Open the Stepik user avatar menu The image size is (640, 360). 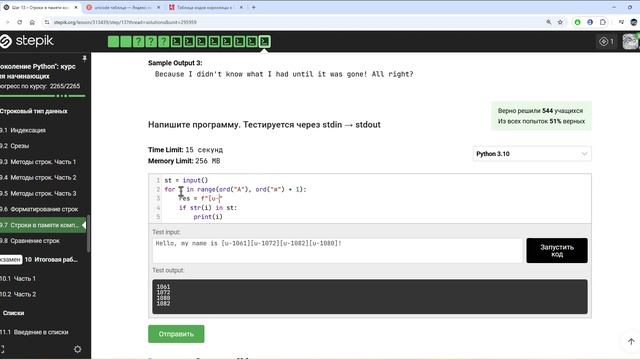[x=631, y=41]
